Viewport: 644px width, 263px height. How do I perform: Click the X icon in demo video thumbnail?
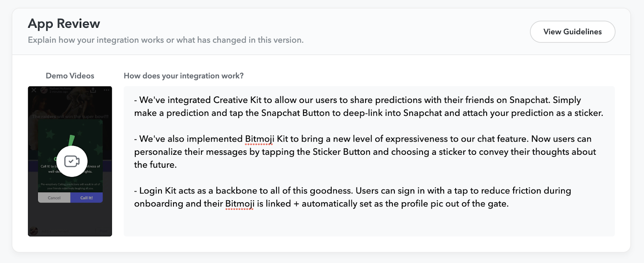pos(34,90)
